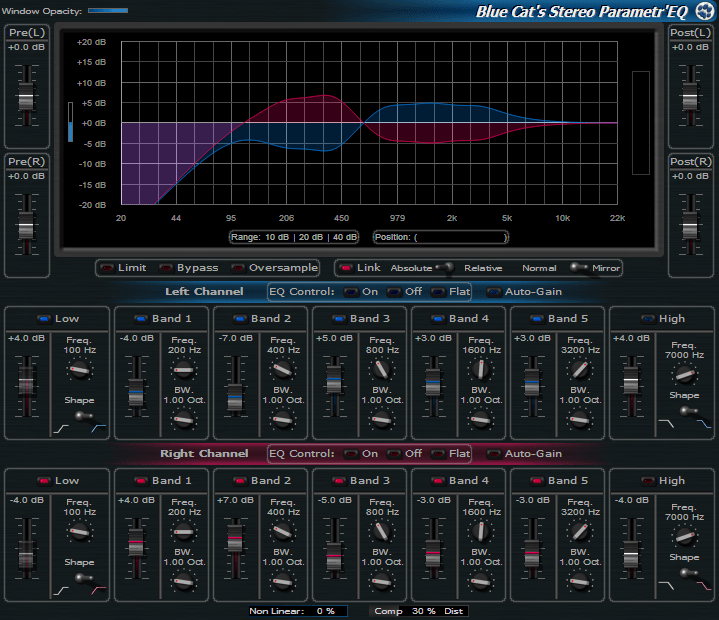The image size is (719, 620).
Task: Click the Blue Cat globe logo icon
Action: (x=705, y=11)
